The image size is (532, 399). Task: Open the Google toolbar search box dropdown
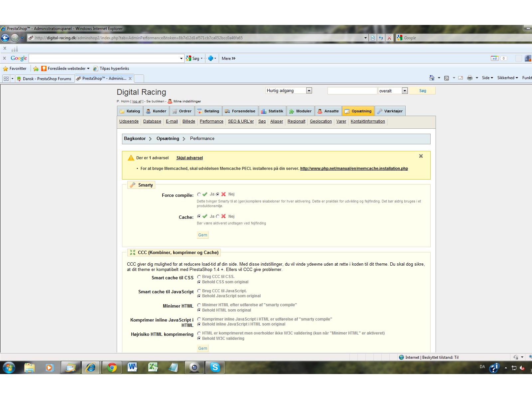point(181,59)
